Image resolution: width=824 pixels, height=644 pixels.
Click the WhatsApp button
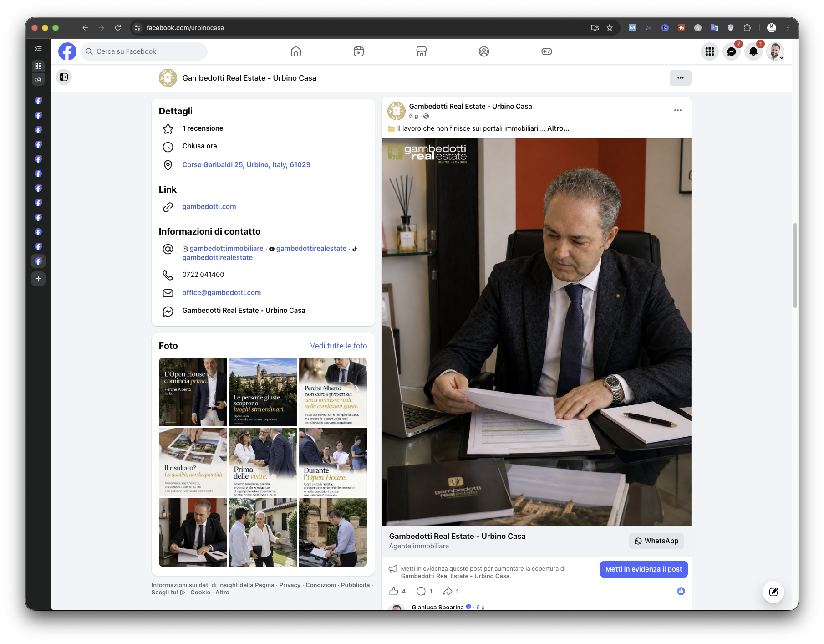click(656, 541)
